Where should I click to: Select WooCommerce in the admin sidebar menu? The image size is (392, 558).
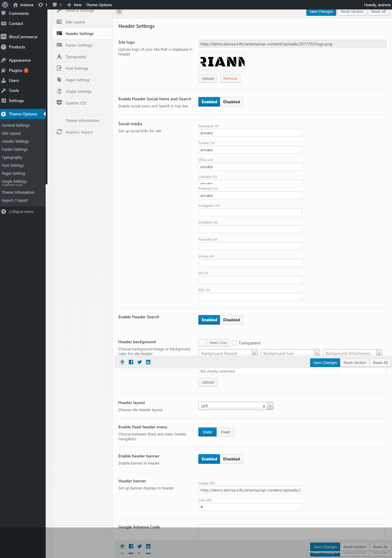click(23, 37)
